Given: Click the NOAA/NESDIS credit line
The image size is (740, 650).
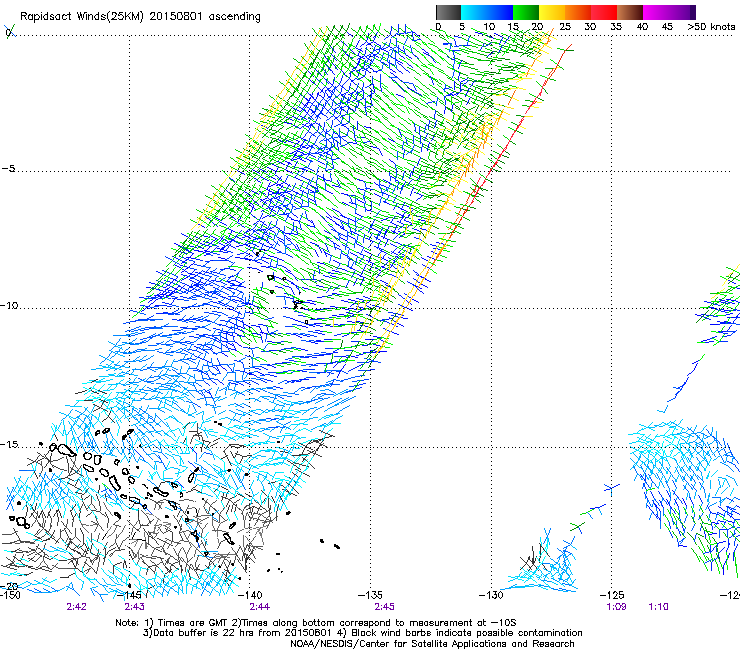Looking at the screenshot, I should click(x=432, y=644).
